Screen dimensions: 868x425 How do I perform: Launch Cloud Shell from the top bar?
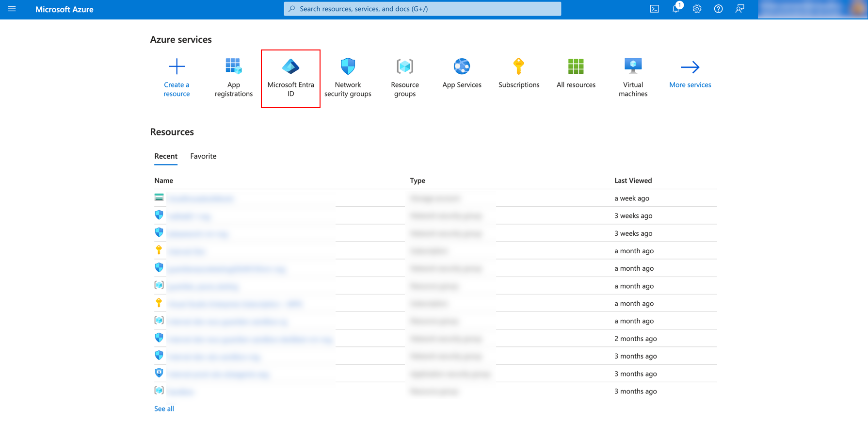tap(654, 9)
